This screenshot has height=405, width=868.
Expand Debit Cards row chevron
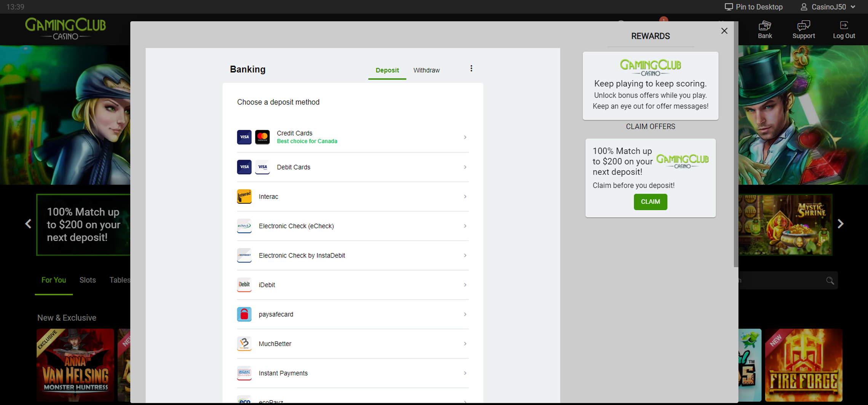tap(465, 167)
